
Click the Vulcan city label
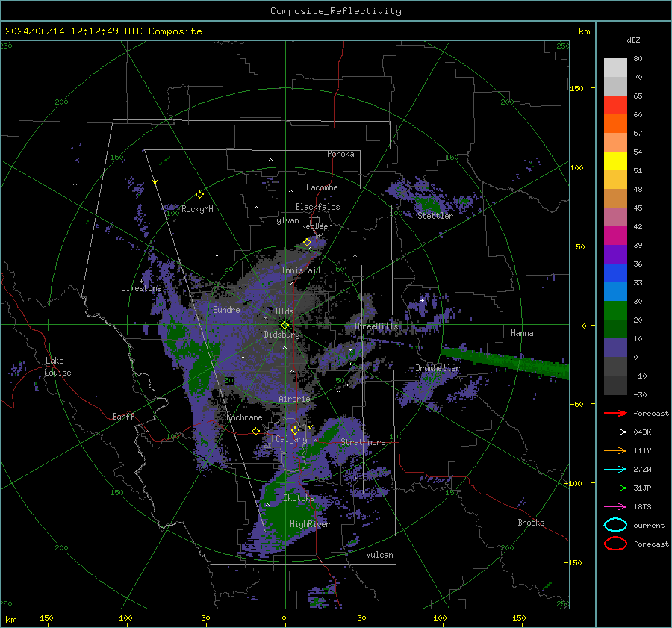(x=380, y=555)
